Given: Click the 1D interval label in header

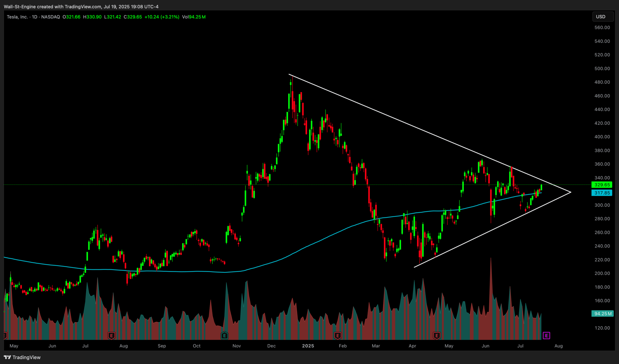Looking at the screenshot, I should [x=34, y=17].
